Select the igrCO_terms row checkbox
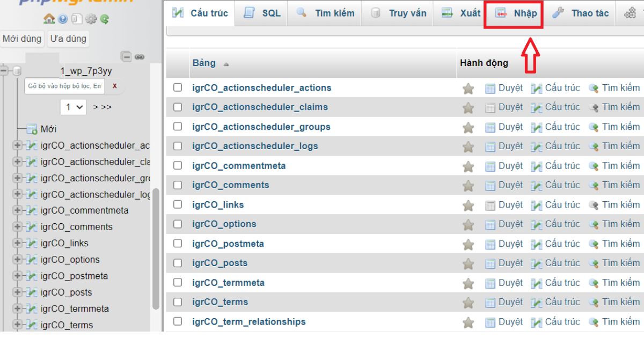Screen dimensions: 644x338 point(178,302)
